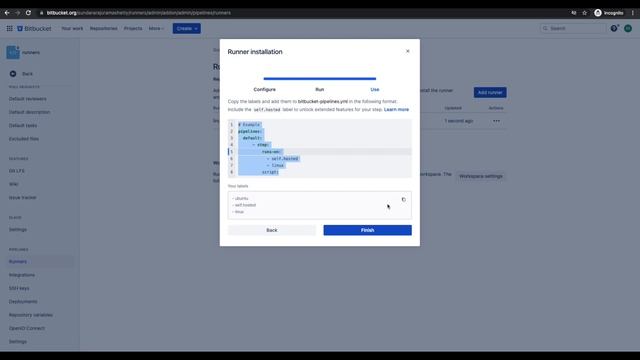Reload the page with browser refresh
This screenshot has width=640, height=360.
[28, 13]
